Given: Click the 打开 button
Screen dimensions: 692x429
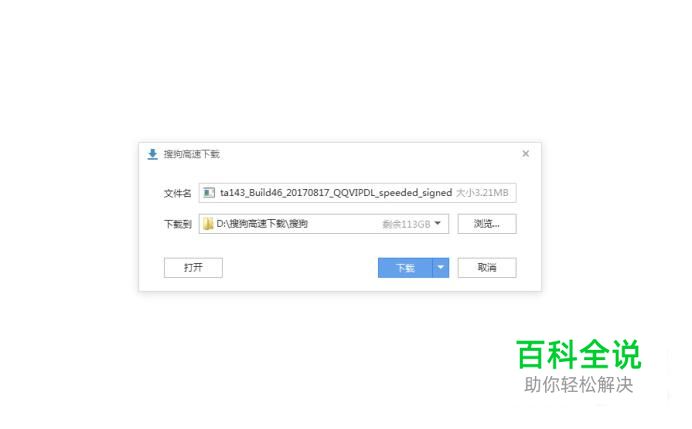Looking at the screenshot, I should click(x=193, y=267).
